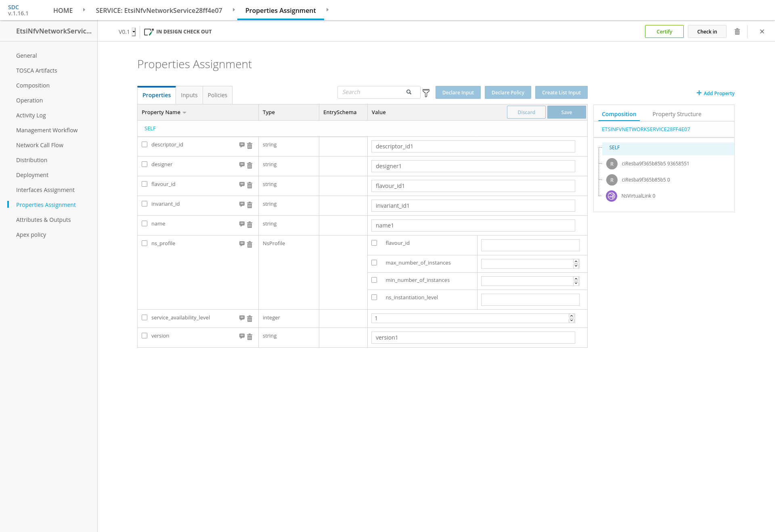Increment the service_availability_level stepper

pyautogui.click(x=572, y=316)
